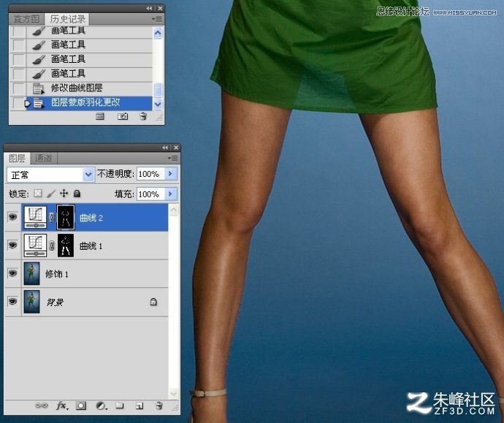504x423 pixels.
Task: Open the fx layer style menu
Action: coord(62,405)
